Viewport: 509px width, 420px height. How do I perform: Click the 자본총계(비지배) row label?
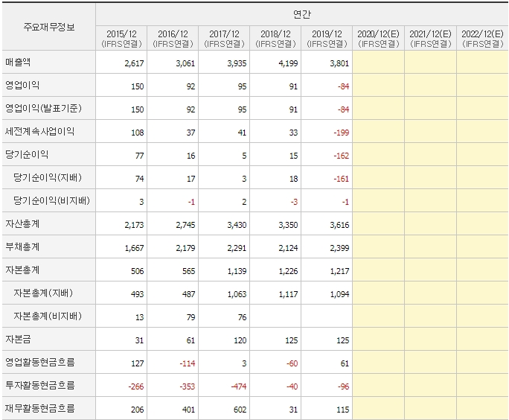48,316
